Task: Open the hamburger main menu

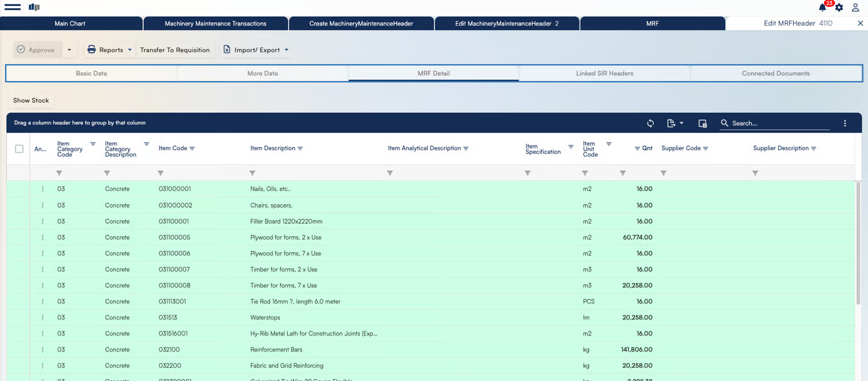Action: pos(12,7)
